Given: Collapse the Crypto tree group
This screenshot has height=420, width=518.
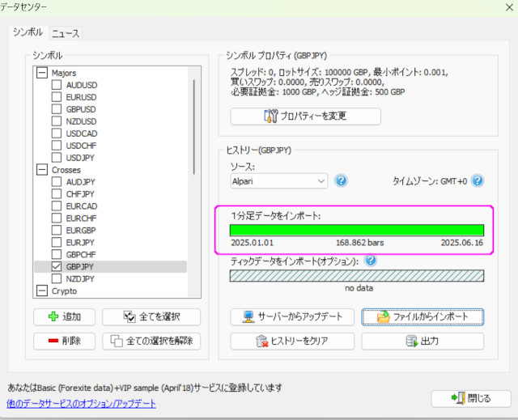Looking at the screenshot, I should [42, 291].
